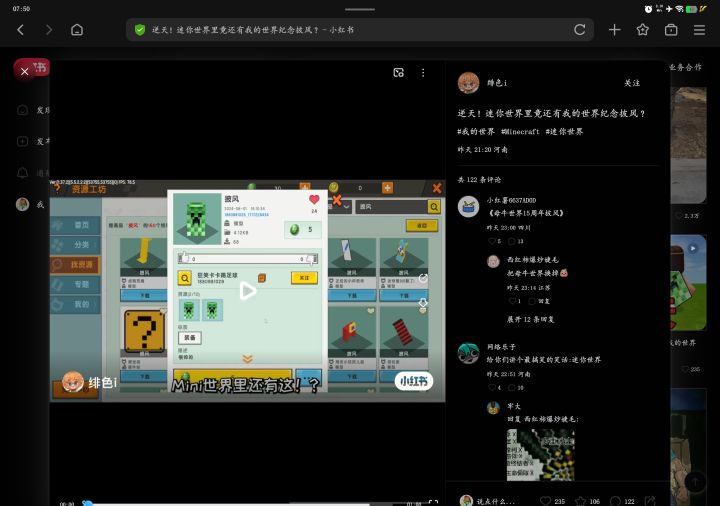Screen dimensions: 720x506
Task: Open the Discover compass icon in the sidebar
Action: coord(22,110)
